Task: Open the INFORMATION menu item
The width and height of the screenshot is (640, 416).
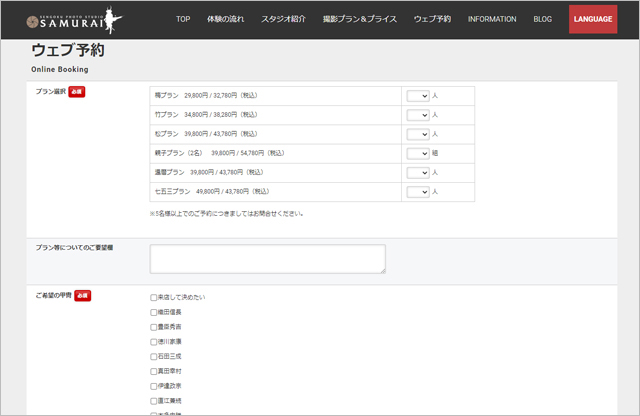Action: (492, 19)
